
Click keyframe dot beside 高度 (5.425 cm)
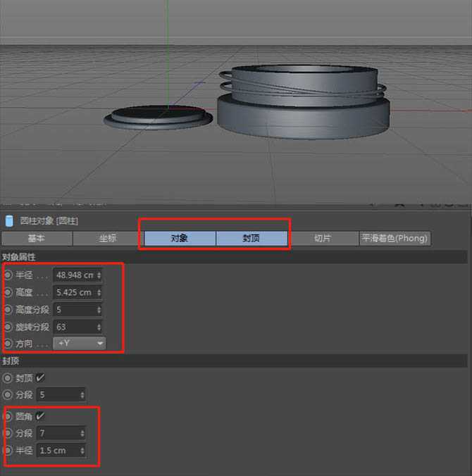[x=8, y=292]
